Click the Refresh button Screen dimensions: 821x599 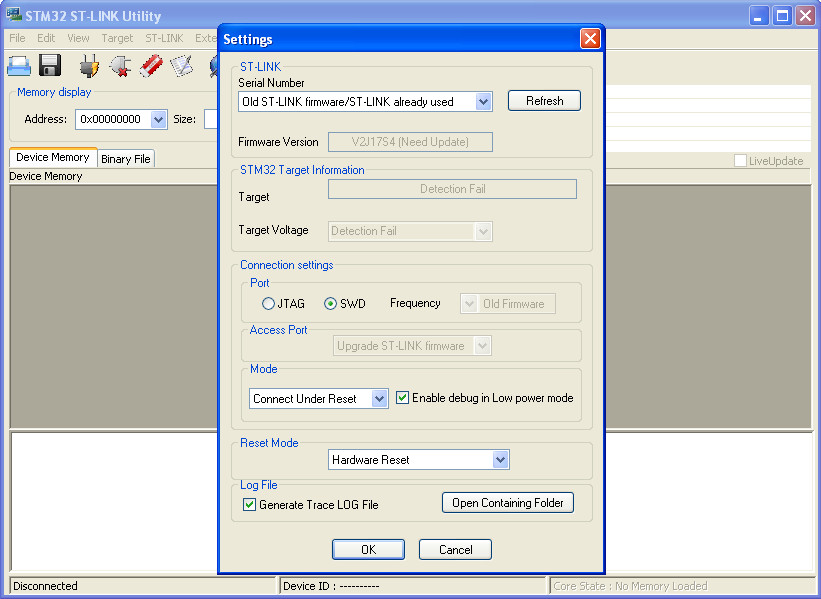click(x=544, y=101)
